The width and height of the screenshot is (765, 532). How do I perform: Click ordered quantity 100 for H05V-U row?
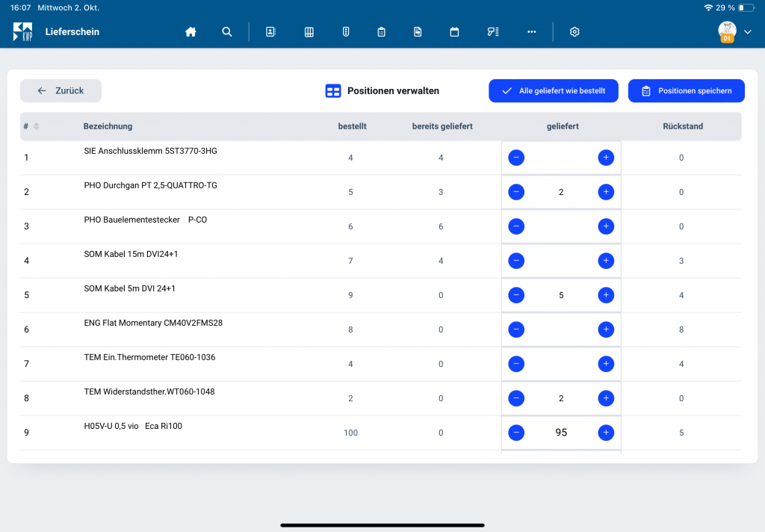pyautogui.click(x=350, y=433)
